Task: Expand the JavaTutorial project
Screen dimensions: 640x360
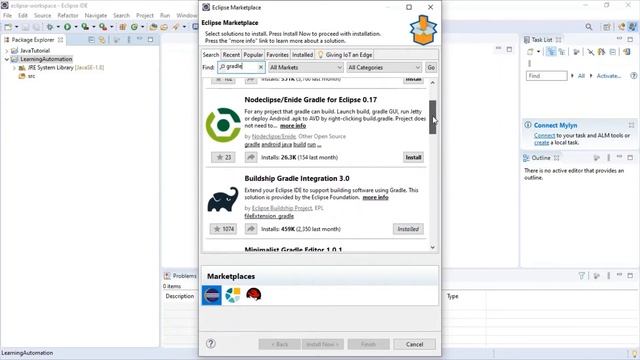Action: tap(7, 51)
